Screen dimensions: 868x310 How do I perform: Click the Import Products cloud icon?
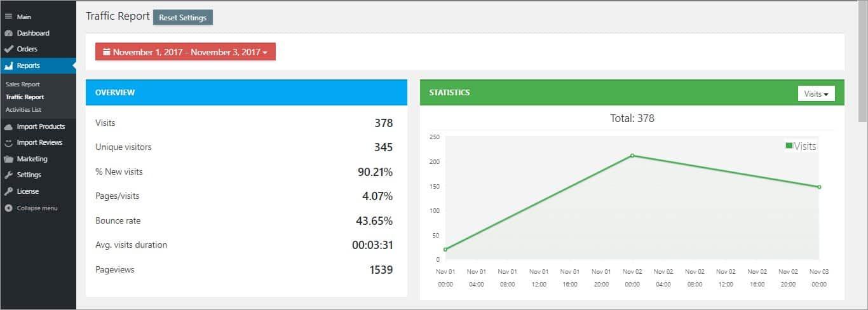9,126
